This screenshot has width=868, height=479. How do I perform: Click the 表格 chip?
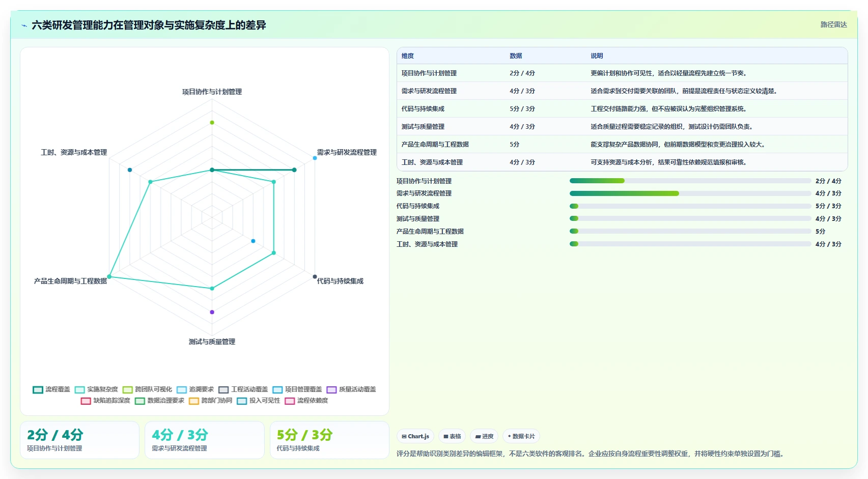pos(452,436)
